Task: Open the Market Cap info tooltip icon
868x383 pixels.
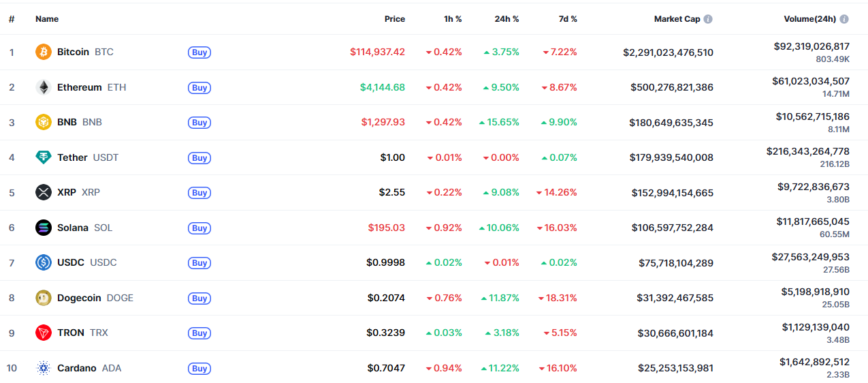Action: coord(708,19)
